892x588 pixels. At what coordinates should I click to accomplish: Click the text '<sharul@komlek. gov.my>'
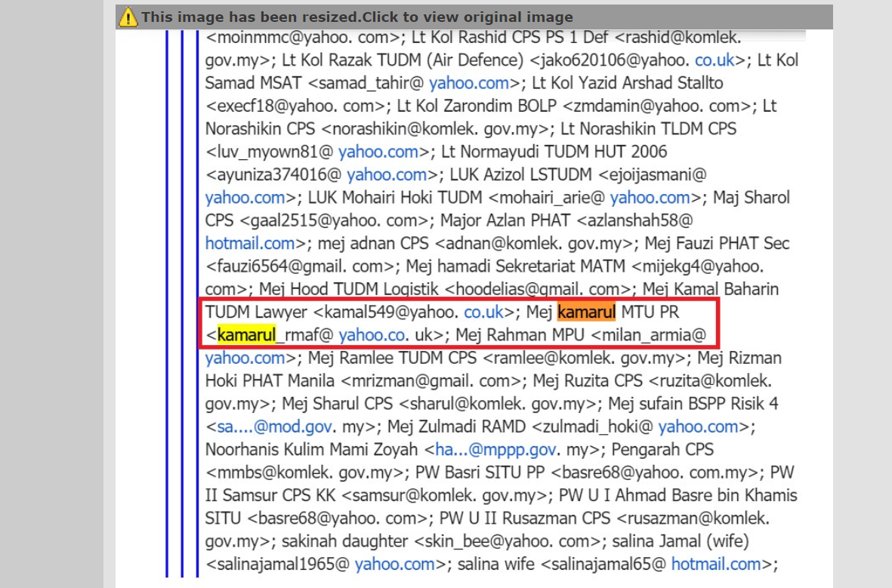(x=500, y=404)
